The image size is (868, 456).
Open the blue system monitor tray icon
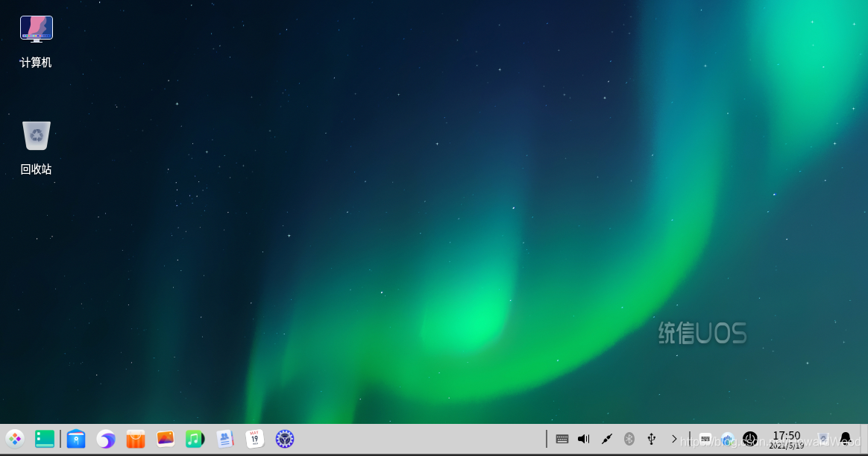pos(727,440)
